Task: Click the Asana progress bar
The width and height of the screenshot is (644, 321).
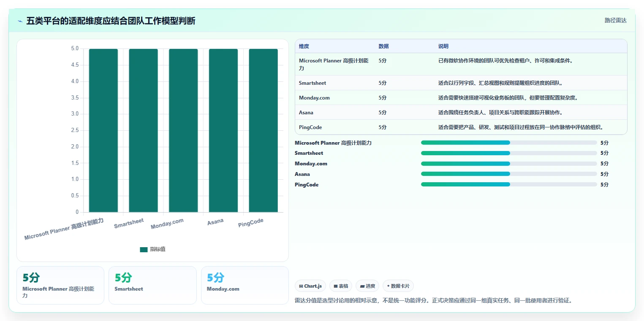Action: (509, 174)
